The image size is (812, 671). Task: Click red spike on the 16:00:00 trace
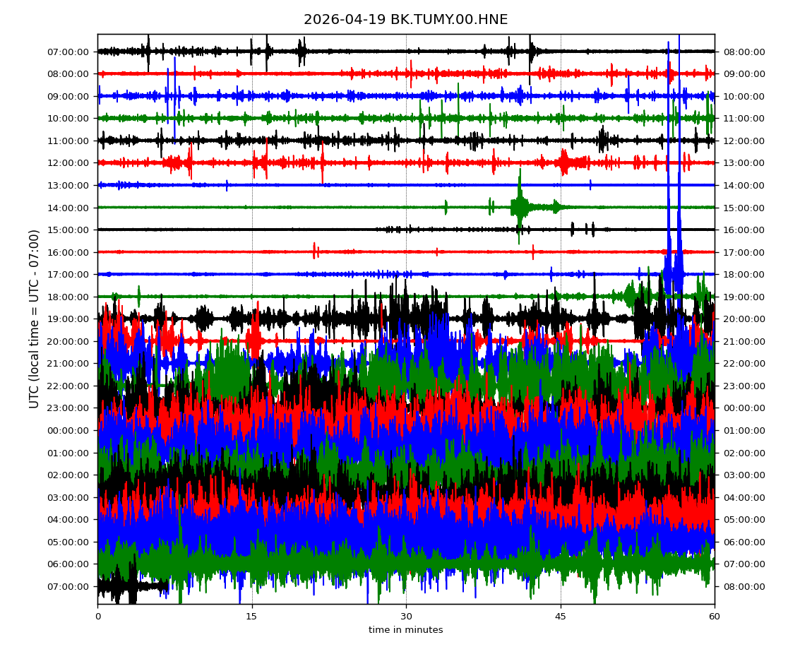(315, 251)
